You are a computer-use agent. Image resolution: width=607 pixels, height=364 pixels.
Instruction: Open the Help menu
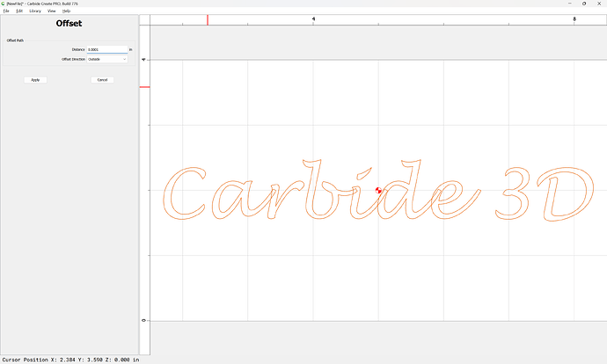66,11
